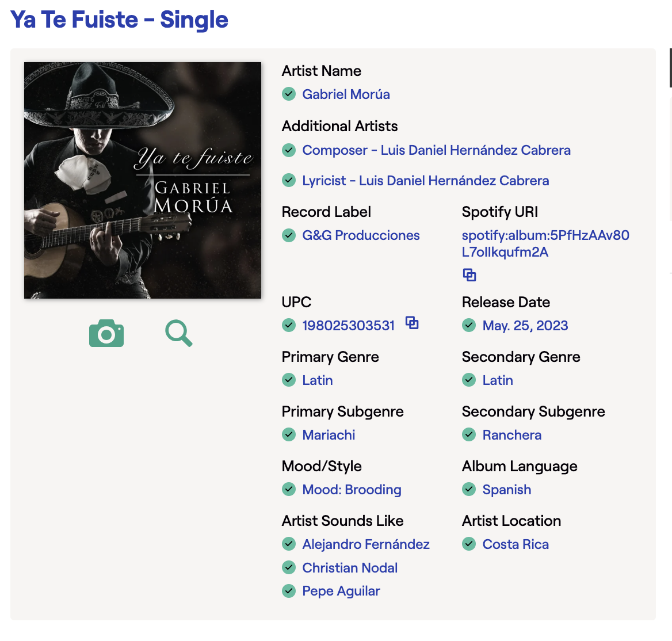Open the Gabriel Morúa artist name link

tap(346, 94)
